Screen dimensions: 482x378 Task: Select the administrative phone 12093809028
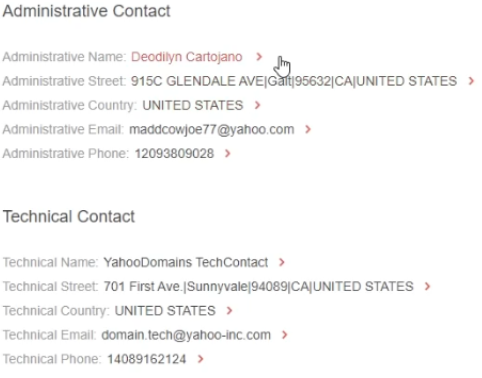(174, 154)
